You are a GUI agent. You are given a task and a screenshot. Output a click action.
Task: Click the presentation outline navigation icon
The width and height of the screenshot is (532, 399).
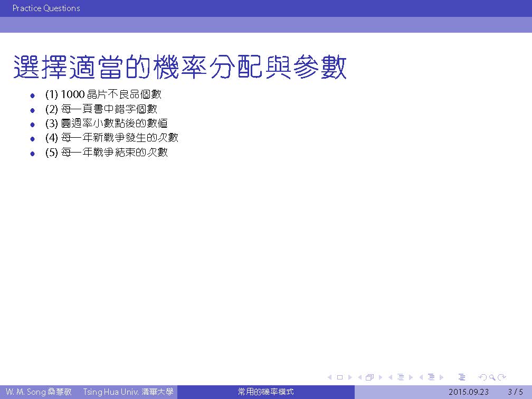point(462,377)
